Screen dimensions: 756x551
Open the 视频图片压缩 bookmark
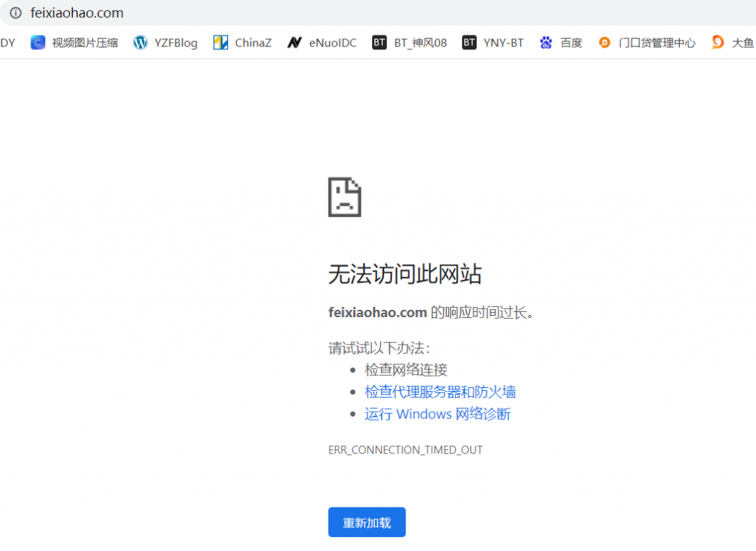coord(75,43)
